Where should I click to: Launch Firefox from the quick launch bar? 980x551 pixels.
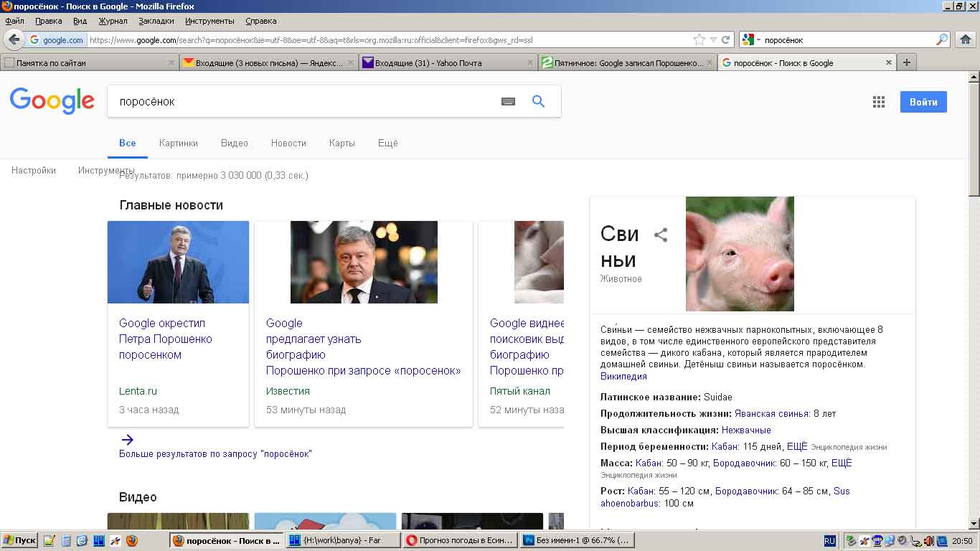pos(132,541)
